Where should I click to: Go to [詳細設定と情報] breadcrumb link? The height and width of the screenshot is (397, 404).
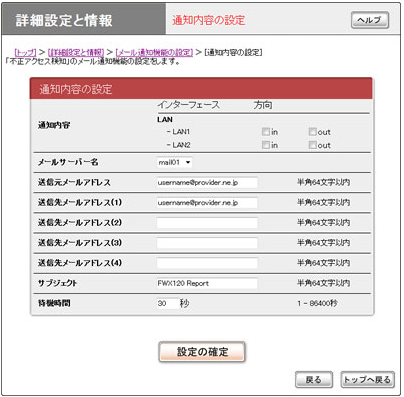tap(76, 52)
